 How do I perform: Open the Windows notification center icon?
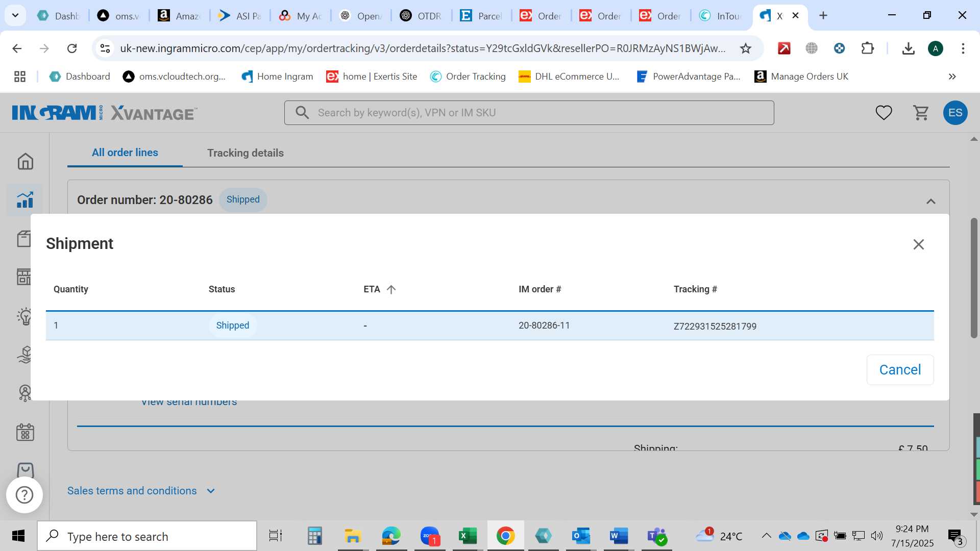pos(955,536)
